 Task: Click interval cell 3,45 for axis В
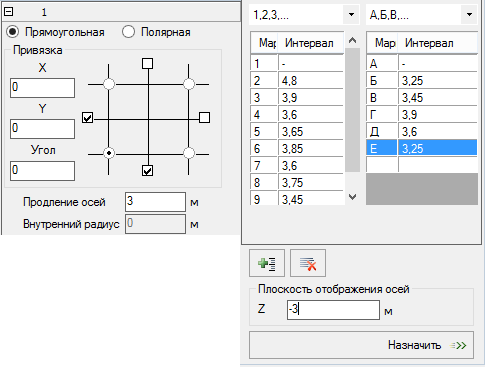[x=438, y=97]
